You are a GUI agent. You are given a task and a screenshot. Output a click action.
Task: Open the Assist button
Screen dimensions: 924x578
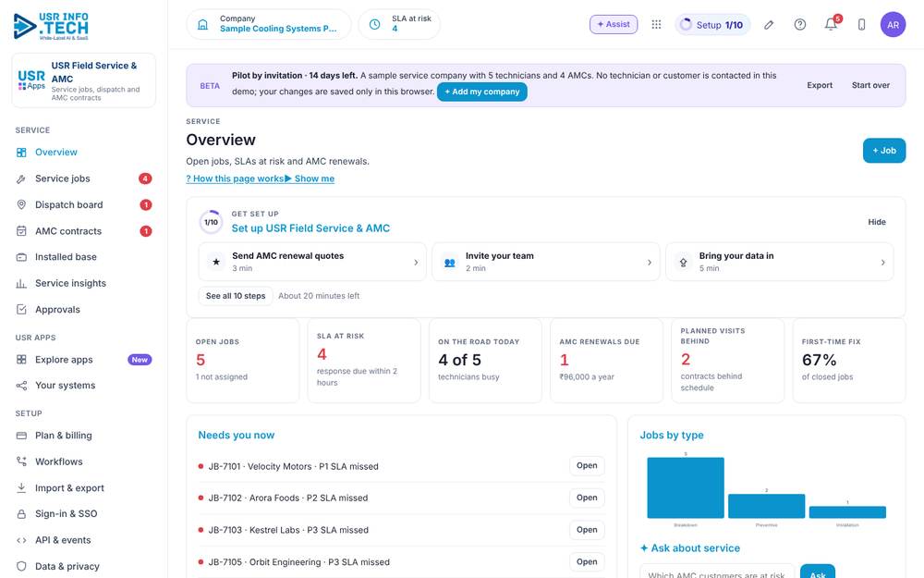pyautogui.click(x=614, y=24)
